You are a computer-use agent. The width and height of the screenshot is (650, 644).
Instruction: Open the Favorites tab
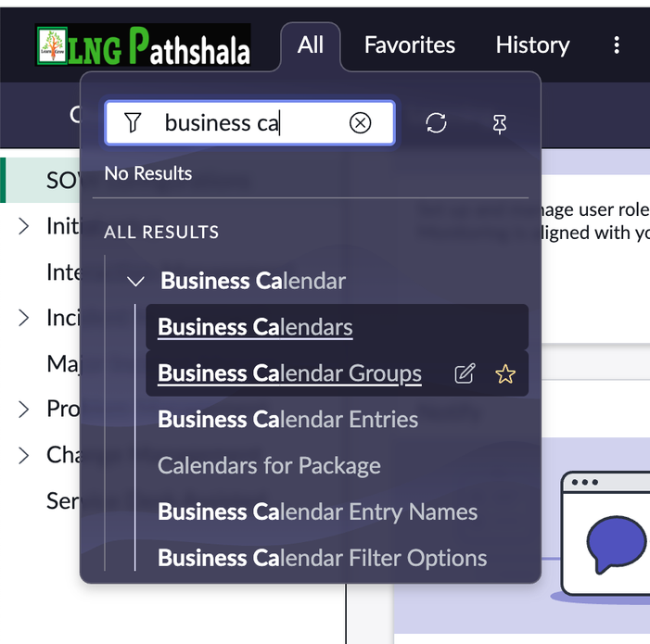(409, 44)
